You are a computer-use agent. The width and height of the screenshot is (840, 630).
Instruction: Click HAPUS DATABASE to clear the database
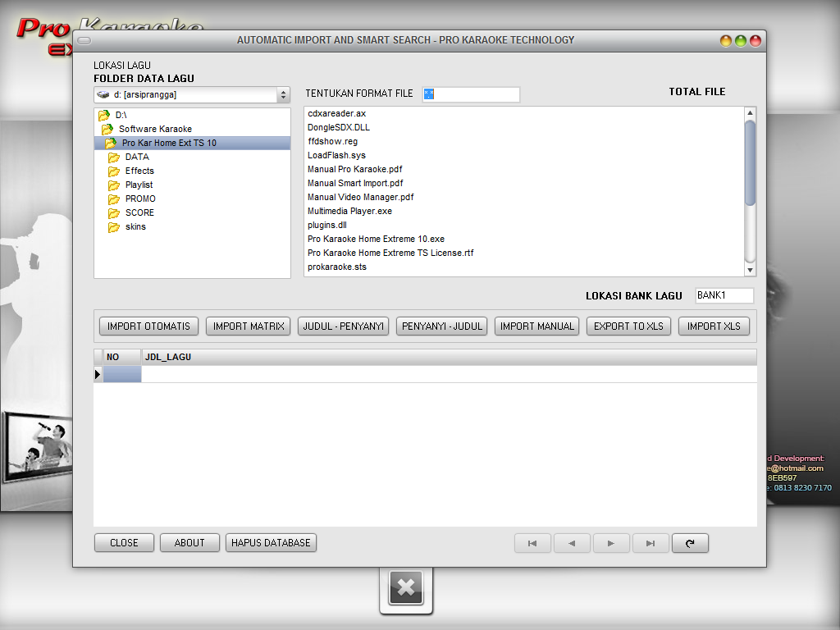pos(271,543)
